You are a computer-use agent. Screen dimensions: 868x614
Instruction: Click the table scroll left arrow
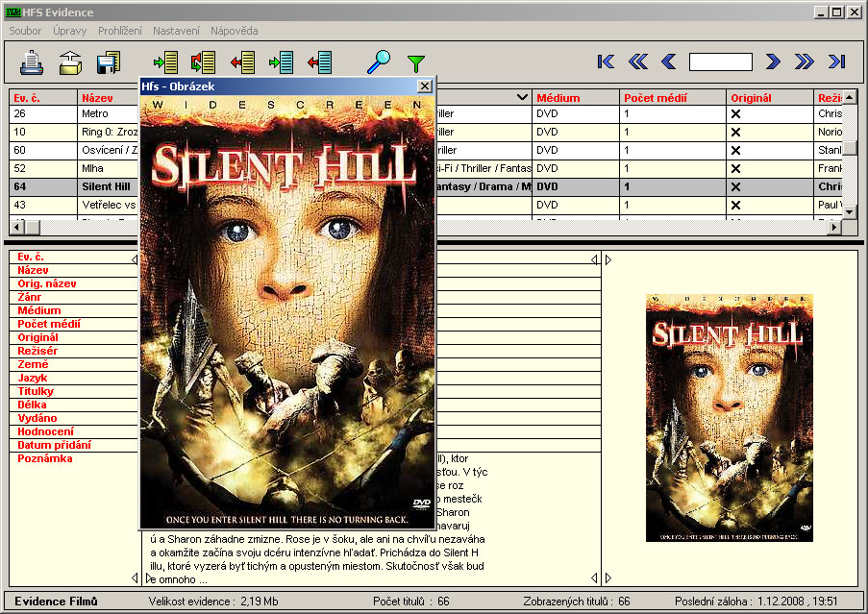point(17,227)
